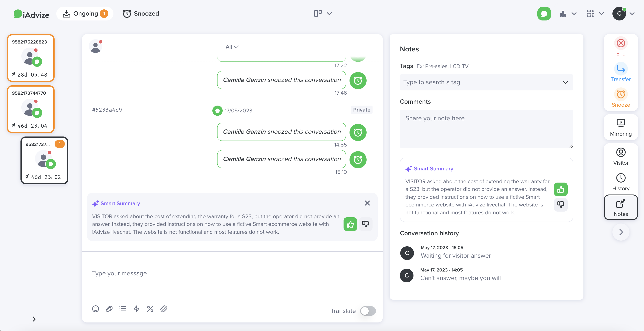The image size is (644, 331).
Task: Toggle the Translate switch
Action: [x=368, y=311]
